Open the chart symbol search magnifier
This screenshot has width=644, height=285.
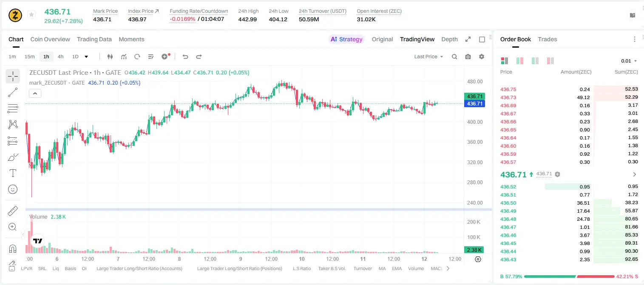[x=454, y=57]
